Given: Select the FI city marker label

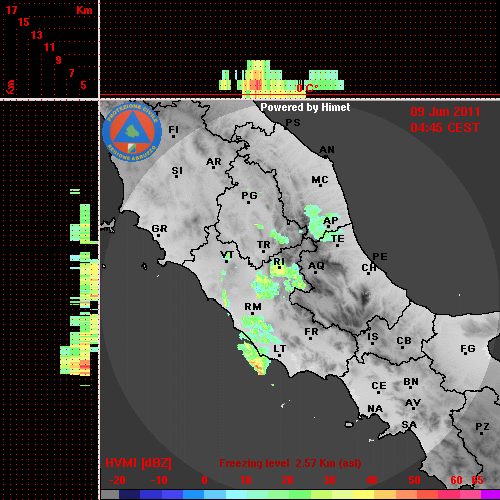Looking at the screenshot, I should (x=173, y=129).
